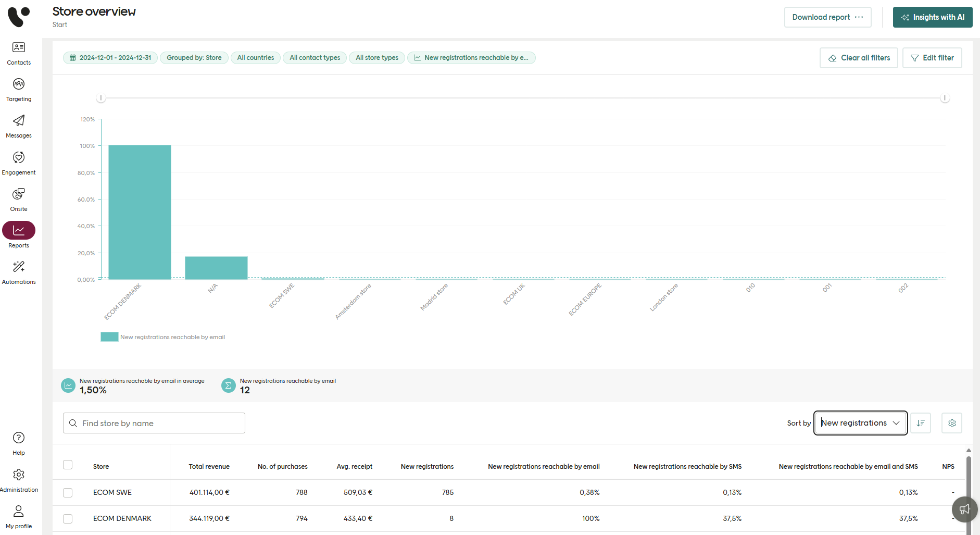Screen dimensions: 980x535
Task: Click the Find store by name search field
Action: [153, 422]
